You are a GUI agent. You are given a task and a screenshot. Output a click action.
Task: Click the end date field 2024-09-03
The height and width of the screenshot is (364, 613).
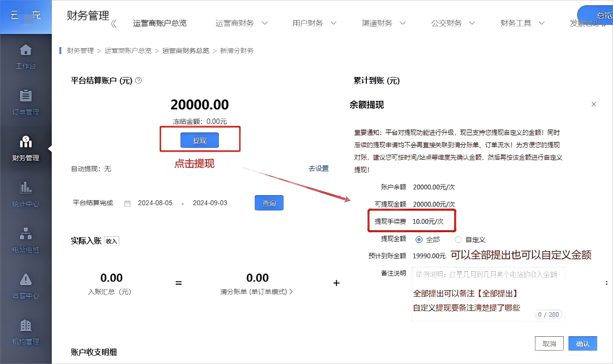(210, 203)
